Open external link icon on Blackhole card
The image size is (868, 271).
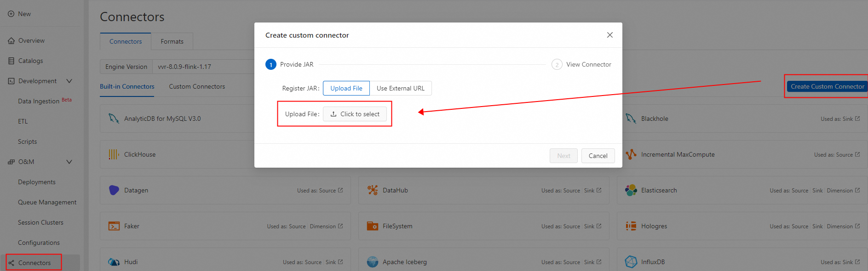857,119
